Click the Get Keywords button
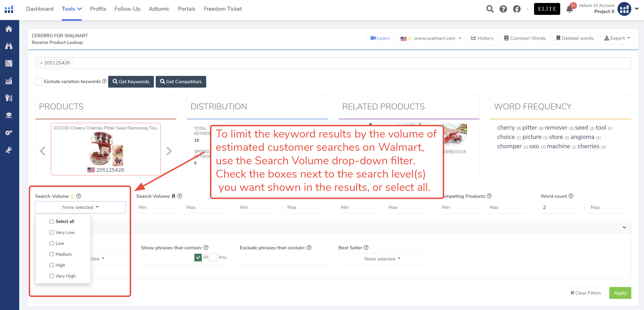This screenshot has width=644, height=310. tap(131, 82)
